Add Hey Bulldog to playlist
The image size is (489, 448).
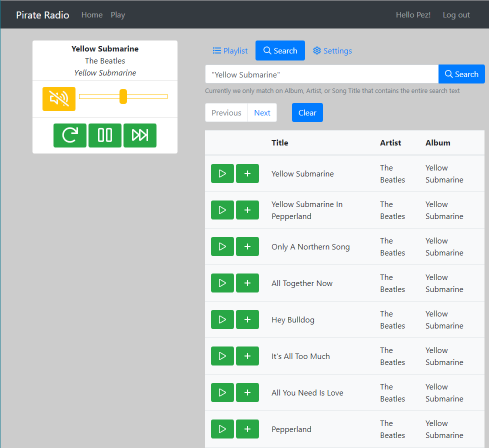tap(247, 319)
